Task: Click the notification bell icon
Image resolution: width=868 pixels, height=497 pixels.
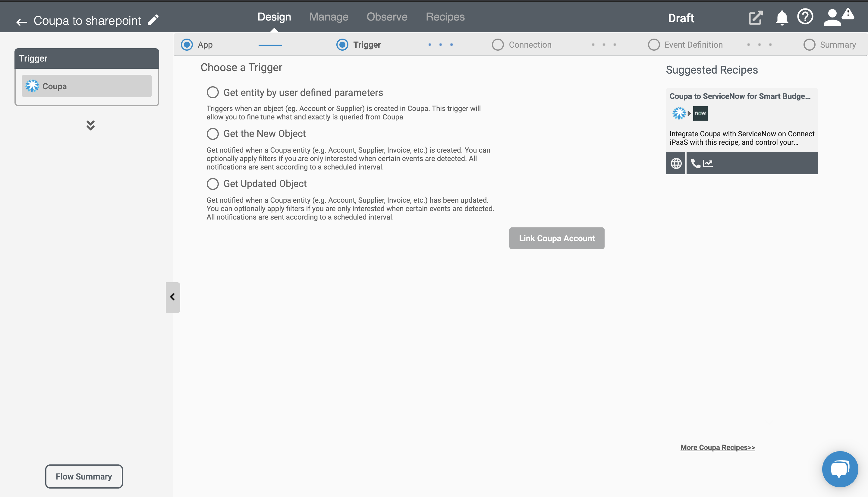Action: coord(782,17)
